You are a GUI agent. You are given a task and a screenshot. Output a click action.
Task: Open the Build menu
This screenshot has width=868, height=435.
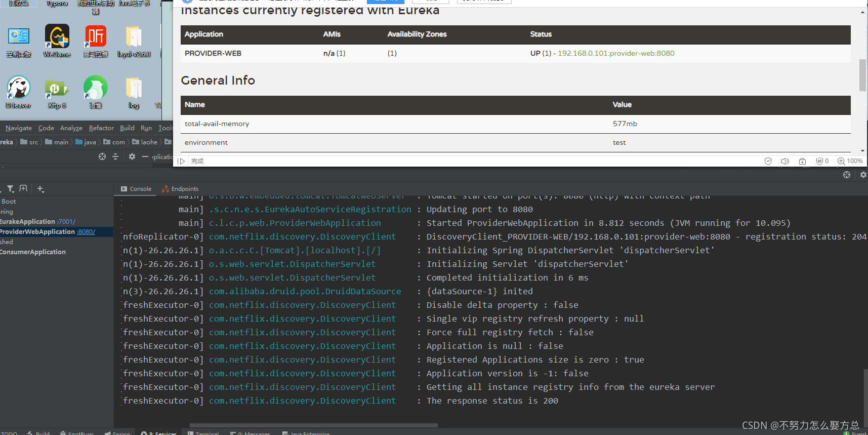pyautogui.click(x=127, y=128)
